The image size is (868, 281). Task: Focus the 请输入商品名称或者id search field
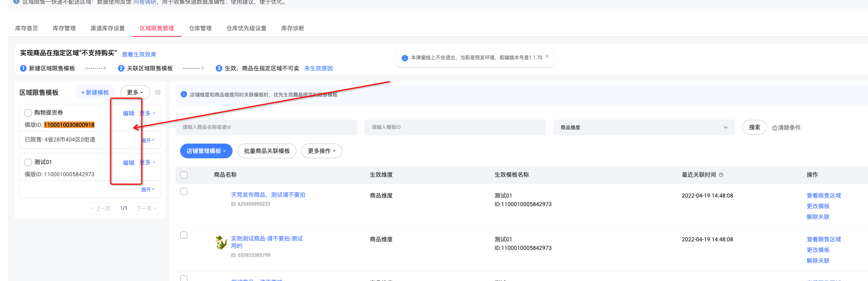[x=266, y=127]
